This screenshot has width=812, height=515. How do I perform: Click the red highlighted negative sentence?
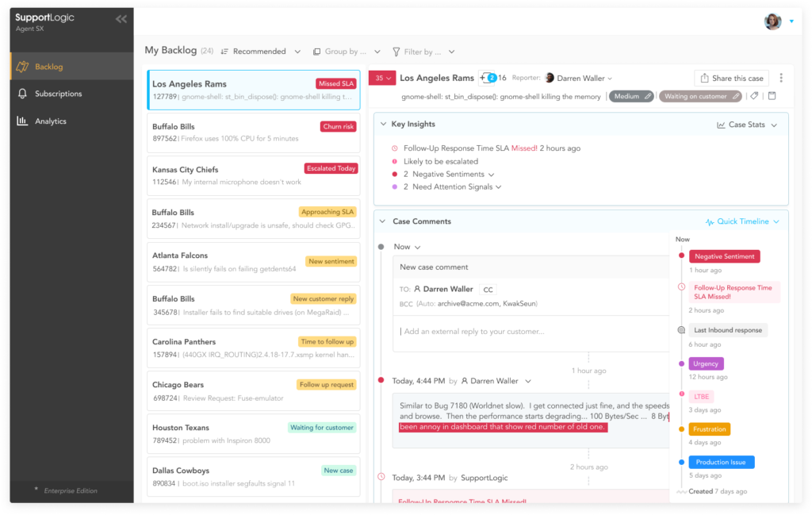503,427
